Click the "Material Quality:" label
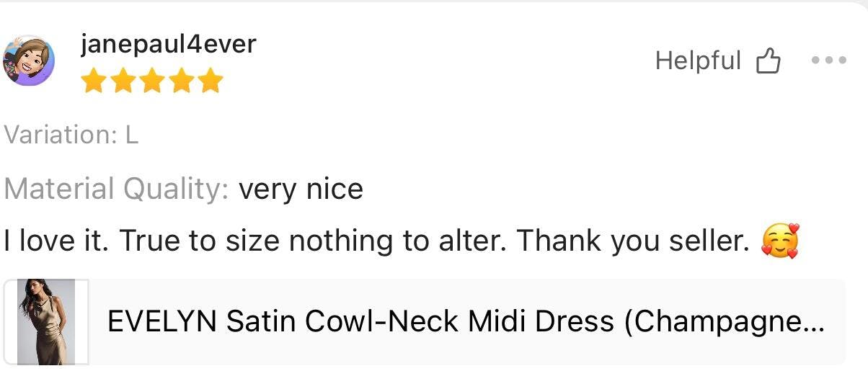 pos(116,189)
